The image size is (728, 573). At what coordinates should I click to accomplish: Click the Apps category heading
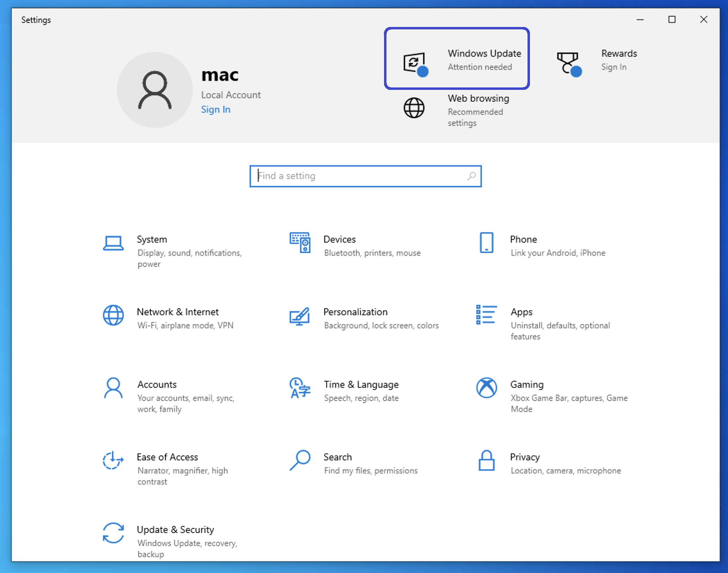(x=522, y=312)
